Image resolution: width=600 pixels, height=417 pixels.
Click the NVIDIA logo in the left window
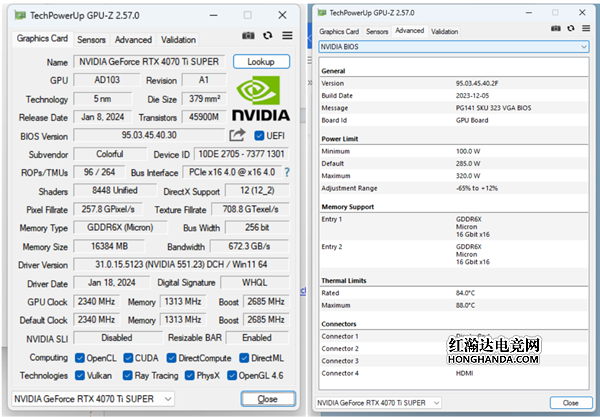(261, 98)
